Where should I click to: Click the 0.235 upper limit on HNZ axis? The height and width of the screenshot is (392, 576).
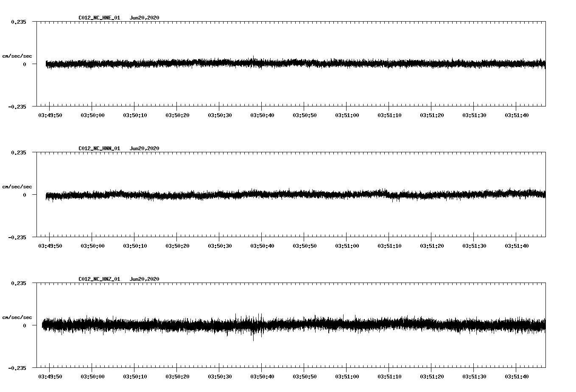tap(19, 283)
